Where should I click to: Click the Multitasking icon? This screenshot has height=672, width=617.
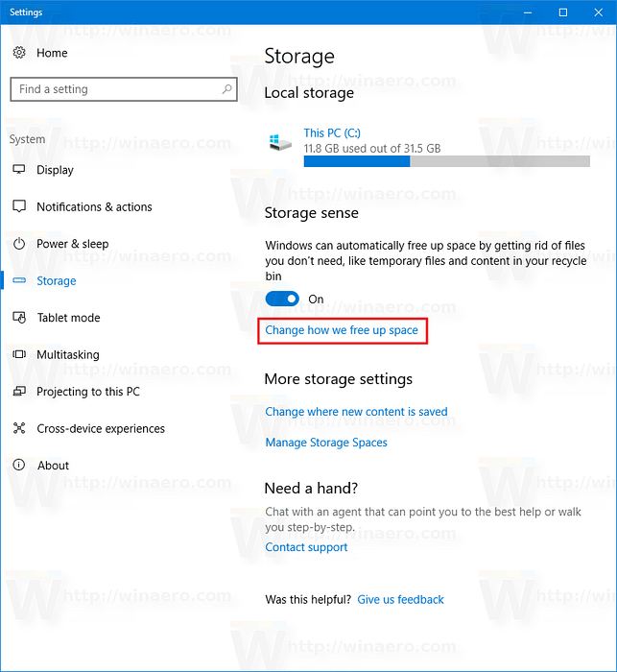(19, 354)
